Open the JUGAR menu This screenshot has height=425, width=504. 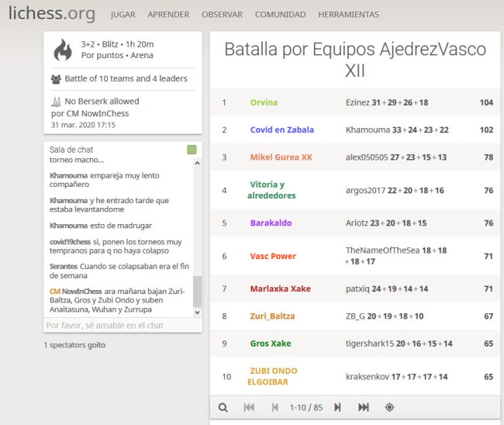click(123, 15)
